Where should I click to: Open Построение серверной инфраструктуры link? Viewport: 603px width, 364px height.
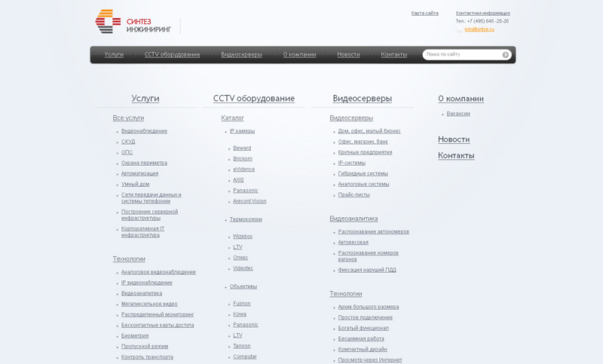(149, 215)
